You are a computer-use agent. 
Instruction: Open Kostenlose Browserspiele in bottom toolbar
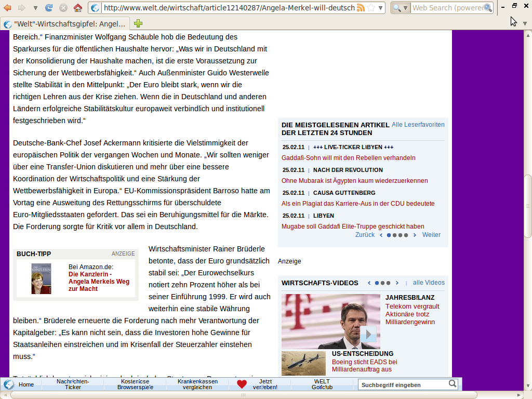pos(135,384)
